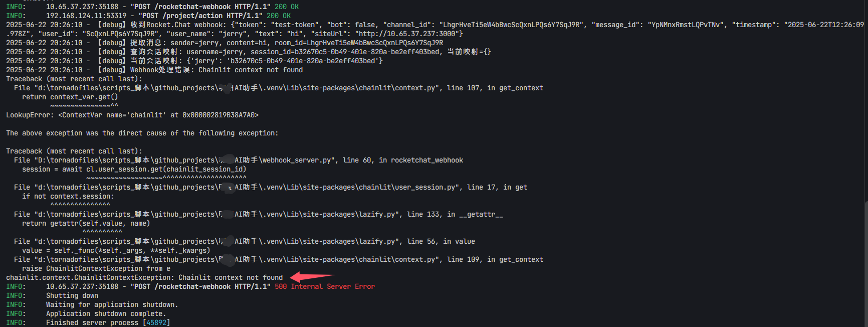The height and width of the screenshot is (327, 868).
Task: Click the 'Waiting for application shutdown.' line
Action: 112,304
